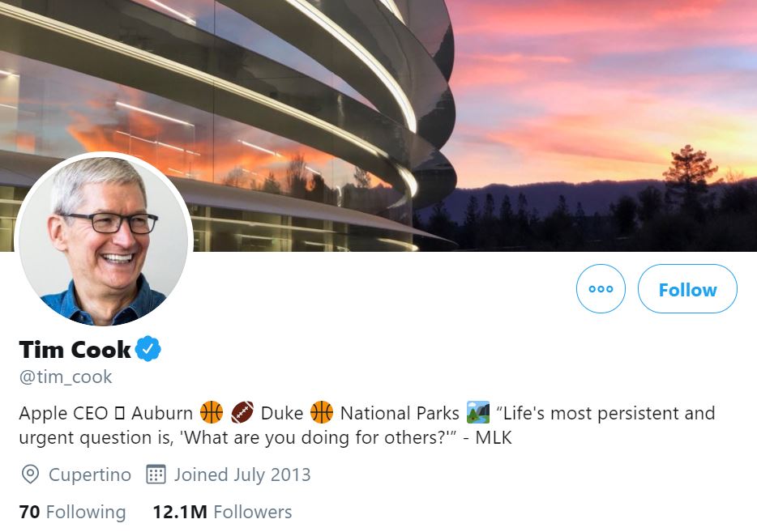The width and height of the screenshot is (757, 532).
Task: Open the 12.1M Followers list
Action: [x=222, y=512]
